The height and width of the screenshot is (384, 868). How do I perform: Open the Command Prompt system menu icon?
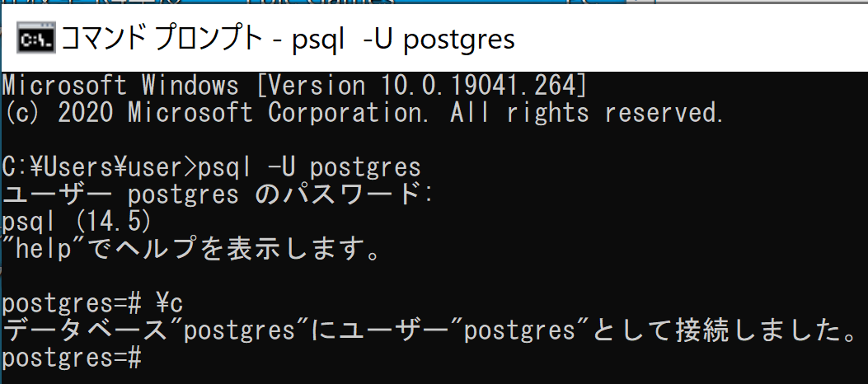(35, 39)
